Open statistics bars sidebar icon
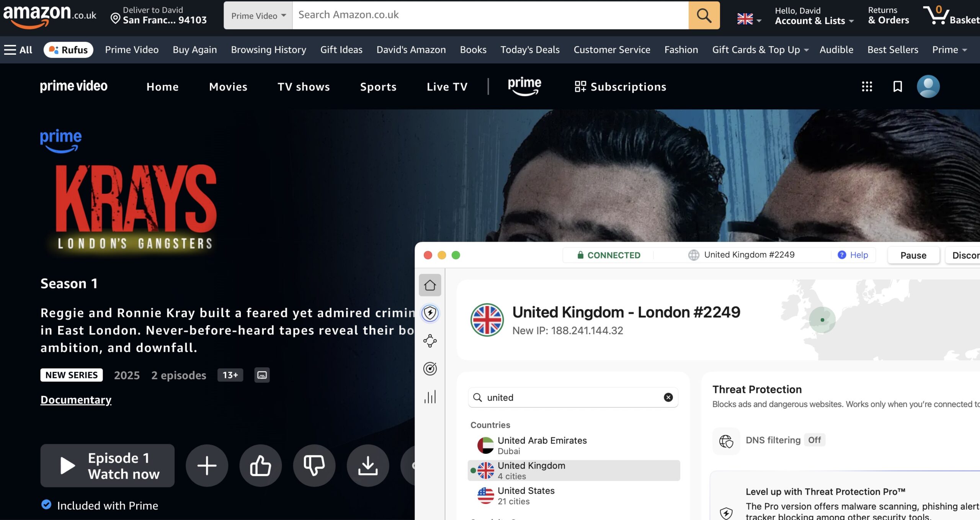This screenshot has height=520, width=980. (x=430, y=397)
